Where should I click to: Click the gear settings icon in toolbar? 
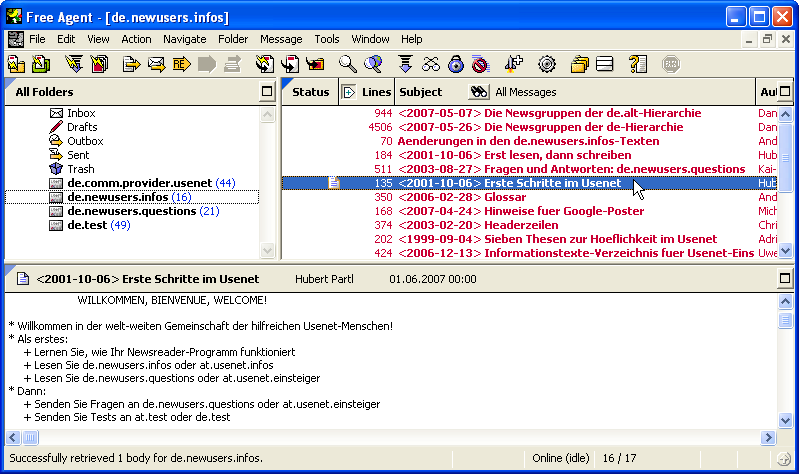click(x=546, y=65)
